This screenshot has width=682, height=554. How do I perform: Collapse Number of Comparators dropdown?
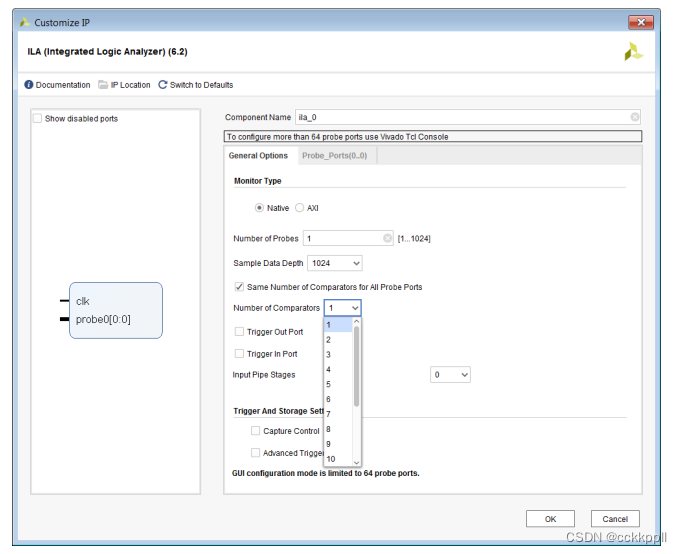pyautogui.click(x=342, y=308)
